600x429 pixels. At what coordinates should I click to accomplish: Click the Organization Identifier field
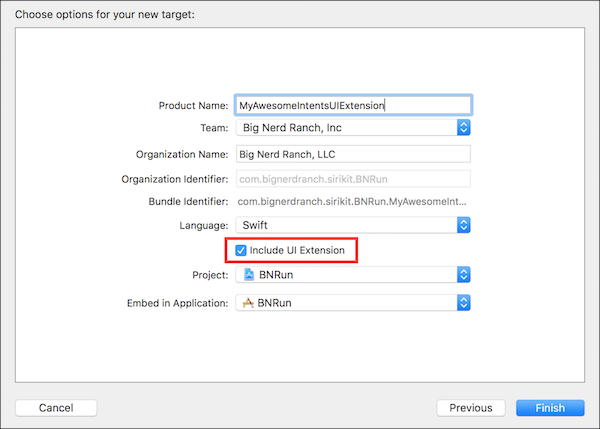[x=353, y=179]
